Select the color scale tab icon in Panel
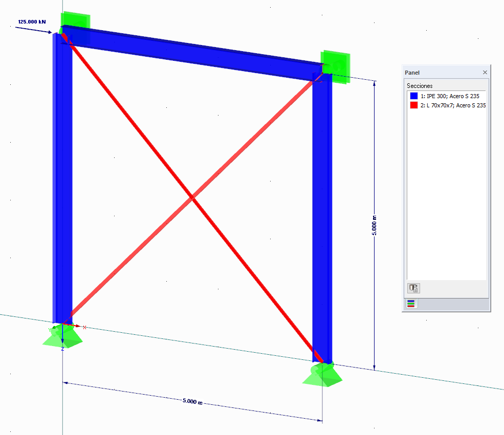The image size is (504, 435). [410, 304]
